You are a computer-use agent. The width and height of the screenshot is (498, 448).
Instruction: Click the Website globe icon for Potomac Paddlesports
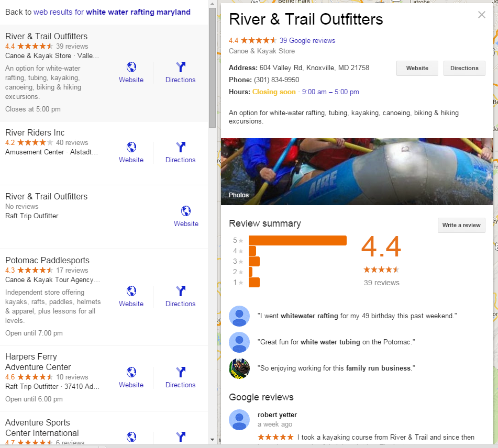[131, 291]
